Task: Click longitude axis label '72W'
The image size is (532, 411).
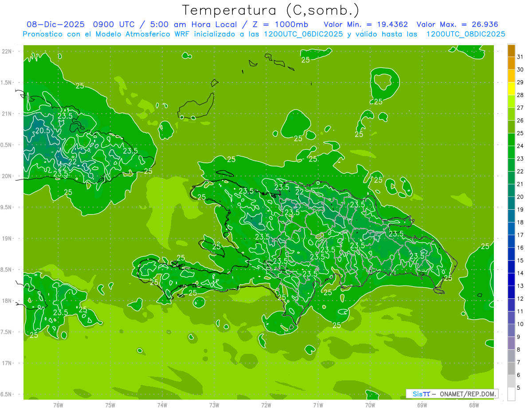Action: pyautogui.click(x=266, y=405)
